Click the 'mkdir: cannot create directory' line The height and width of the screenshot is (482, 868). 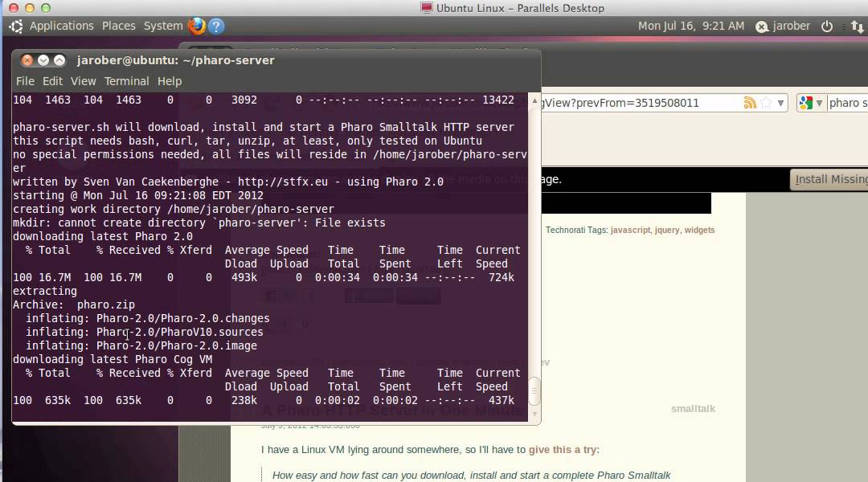199,223
